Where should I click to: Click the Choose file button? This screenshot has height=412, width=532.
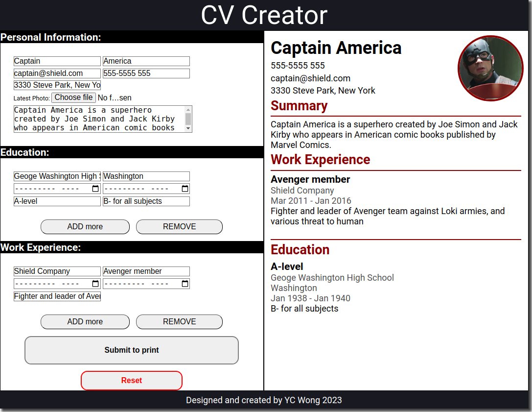pyautogui.click(x=73, y=97)
